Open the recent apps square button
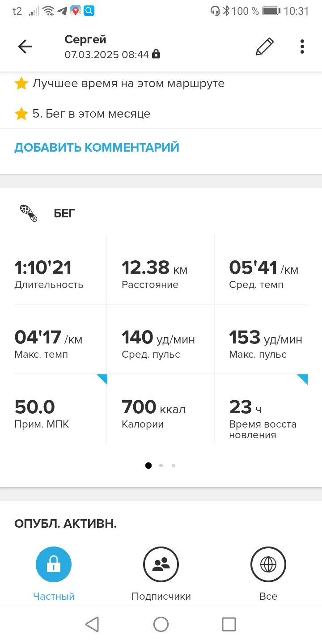 229,624
